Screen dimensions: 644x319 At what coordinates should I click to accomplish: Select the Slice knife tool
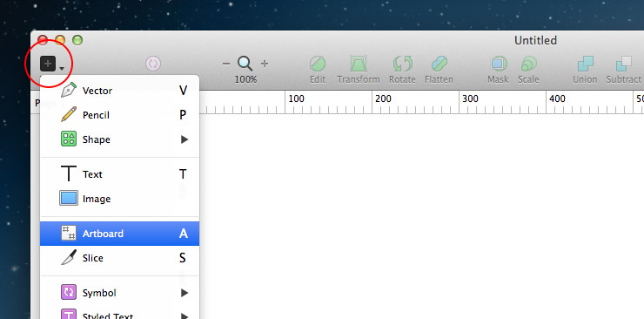point(119,258)
